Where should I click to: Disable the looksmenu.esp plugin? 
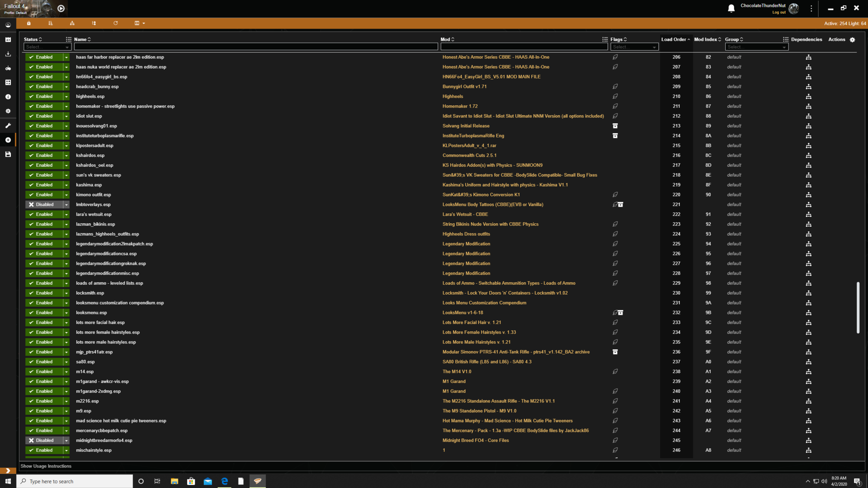(x=44, y=313)
